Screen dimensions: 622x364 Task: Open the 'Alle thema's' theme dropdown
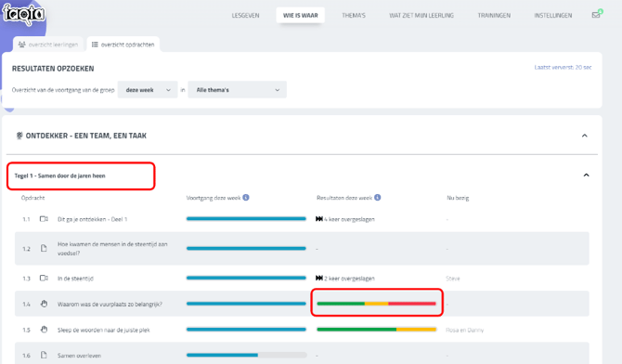coord(238,90)
